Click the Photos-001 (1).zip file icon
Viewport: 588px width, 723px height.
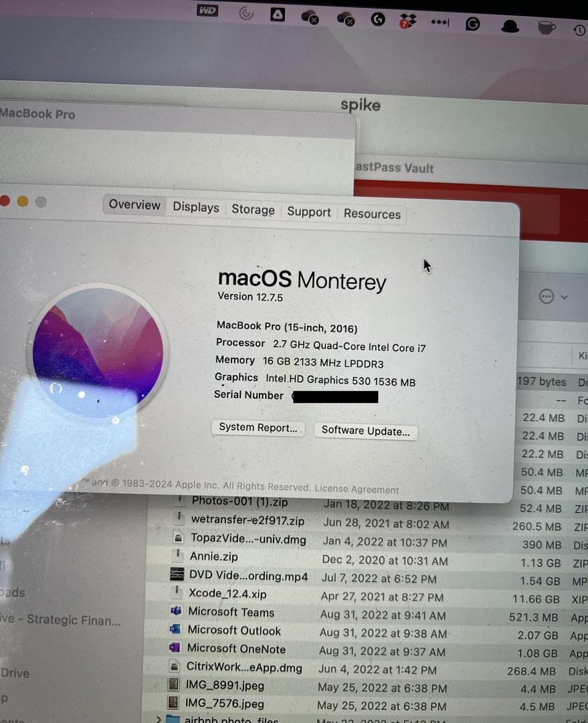pos(180,500)
